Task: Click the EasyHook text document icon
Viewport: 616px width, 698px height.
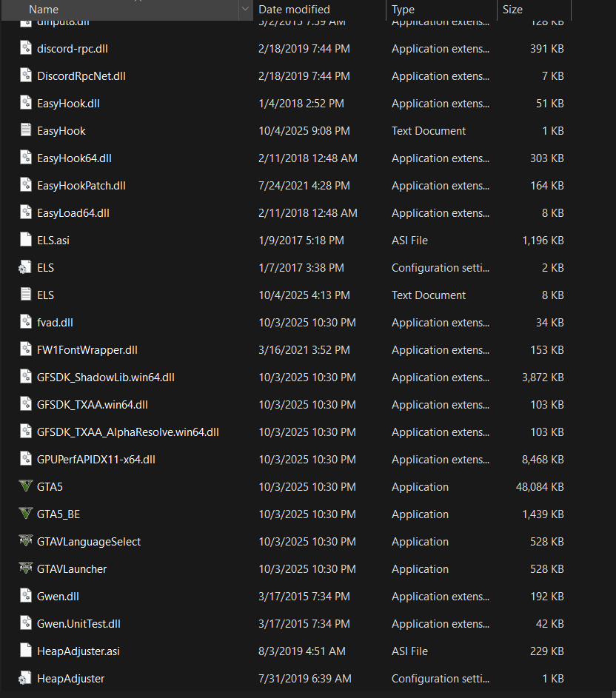Action: point(26,130)
